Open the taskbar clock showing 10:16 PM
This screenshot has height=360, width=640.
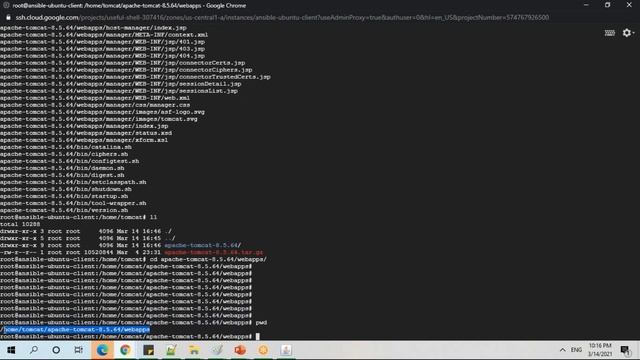pos(600,350)
